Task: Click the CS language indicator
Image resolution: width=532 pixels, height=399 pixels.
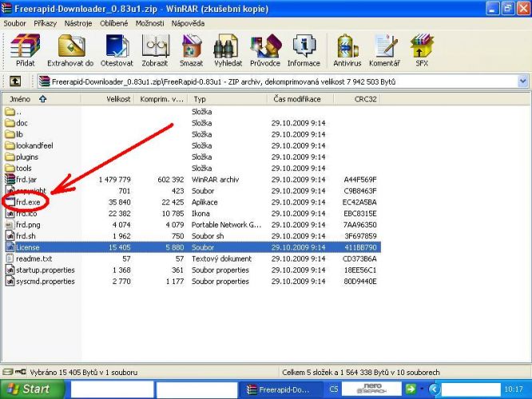Action: click(334, 389)
